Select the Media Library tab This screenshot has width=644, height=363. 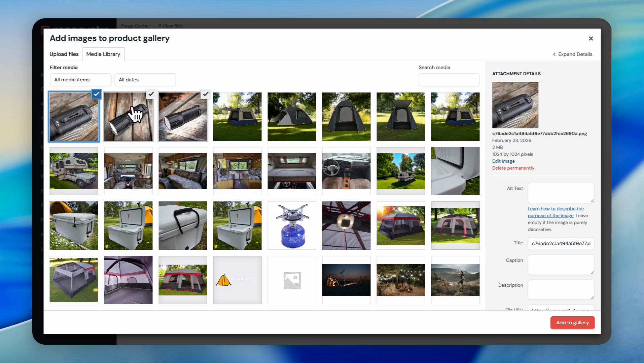click(103, 54)
